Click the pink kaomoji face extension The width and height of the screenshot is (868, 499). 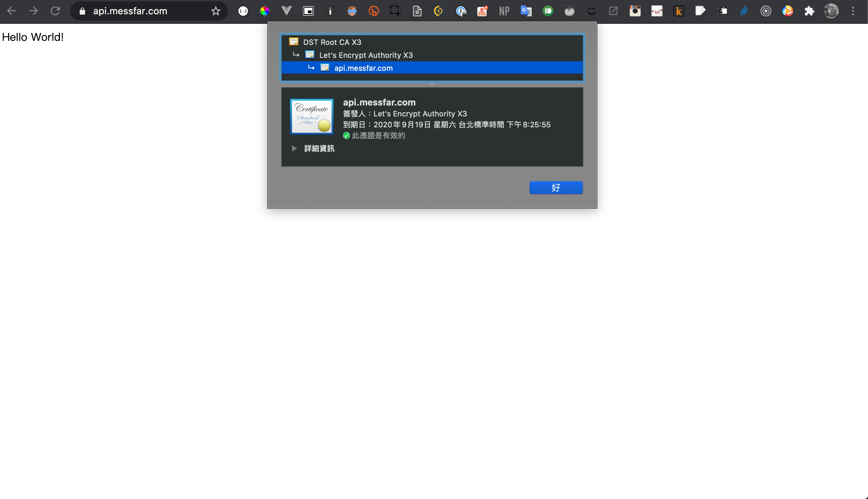click(x=657, y=11)
